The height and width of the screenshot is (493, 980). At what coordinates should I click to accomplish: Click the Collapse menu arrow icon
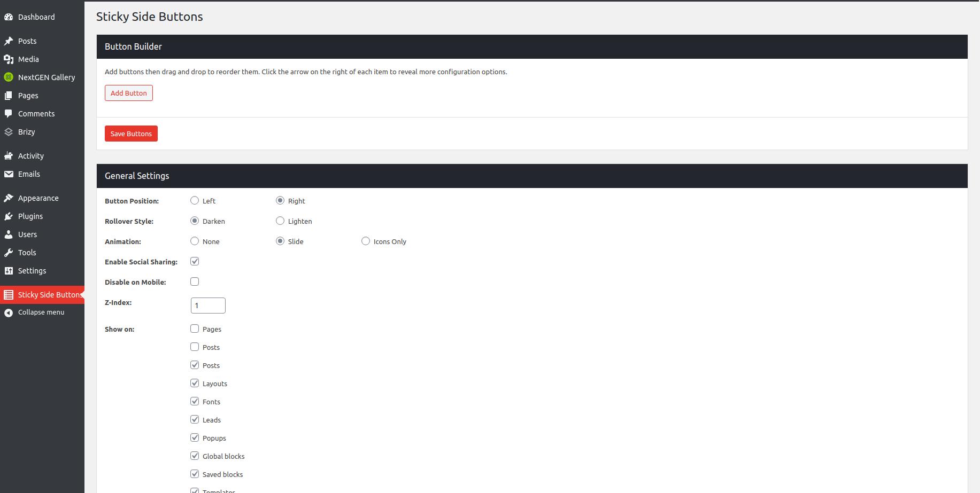[9, 313]
